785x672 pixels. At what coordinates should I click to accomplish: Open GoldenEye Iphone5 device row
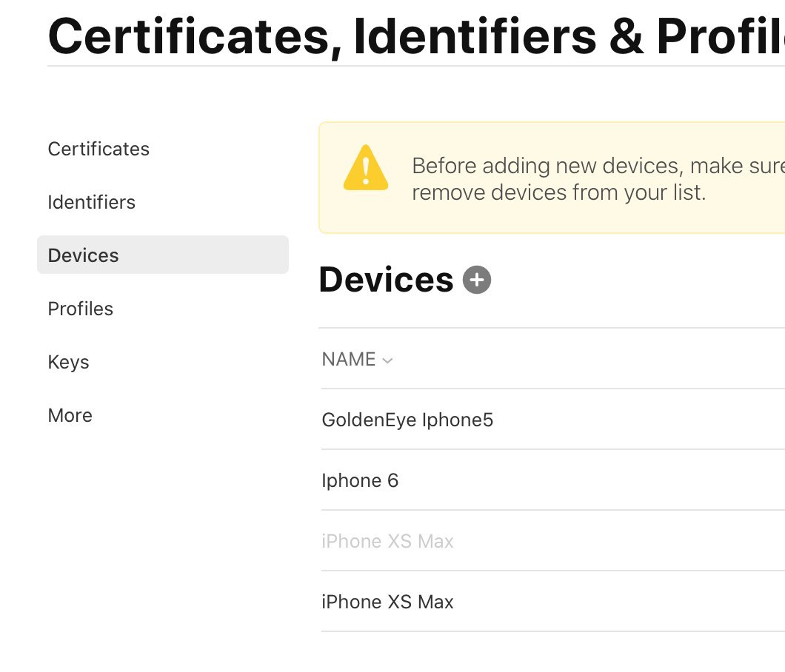tap(552, 420)
